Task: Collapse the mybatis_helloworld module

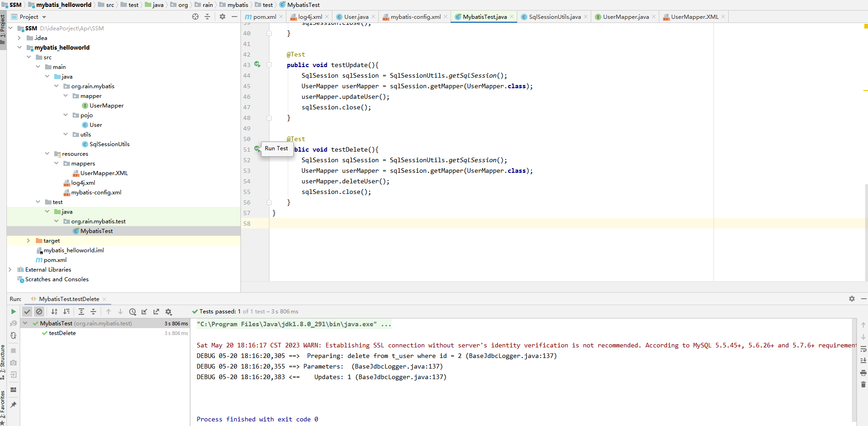Action: click(19, 47)
